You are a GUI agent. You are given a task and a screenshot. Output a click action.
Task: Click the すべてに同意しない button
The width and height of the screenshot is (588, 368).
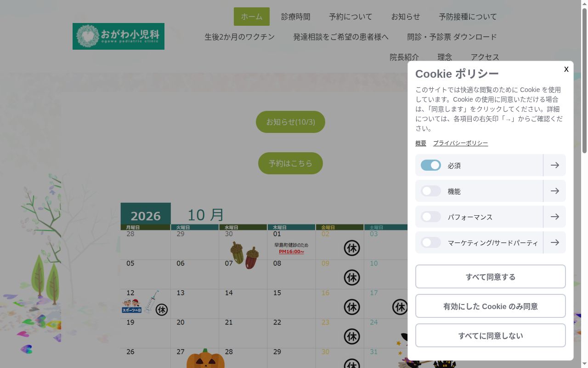[491, 335]
